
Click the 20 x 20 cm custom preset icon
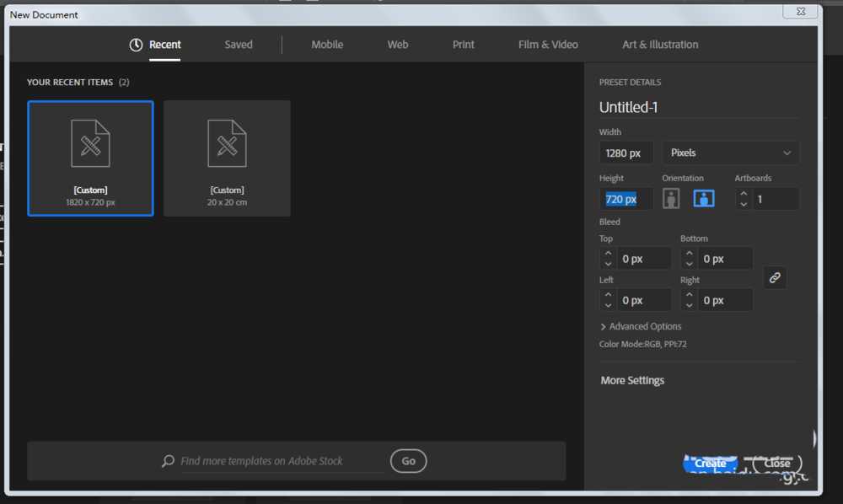(x=227, y=143)
